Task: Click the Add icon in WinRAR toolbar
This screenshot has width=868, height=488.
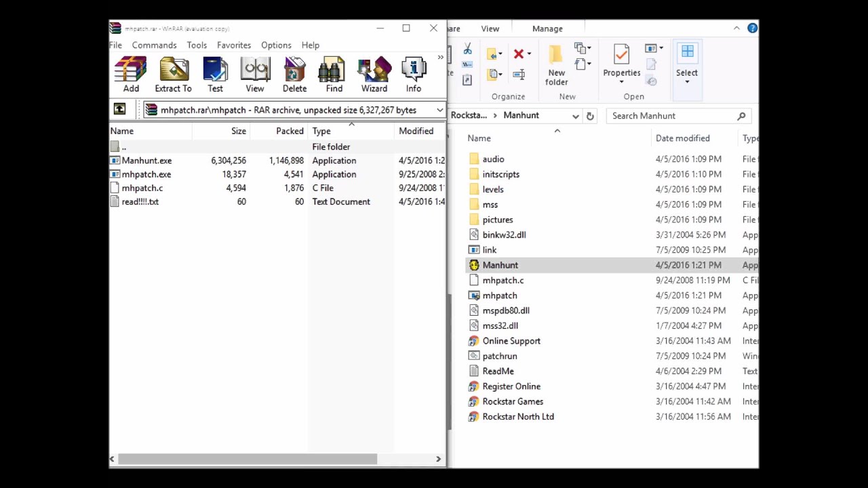Action: tap(131, 75)
